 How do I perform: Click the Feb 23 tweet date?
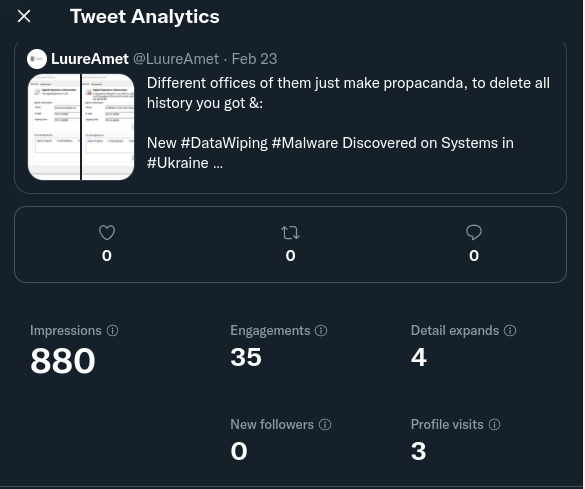pyautogui.click(x=254, y=59)
